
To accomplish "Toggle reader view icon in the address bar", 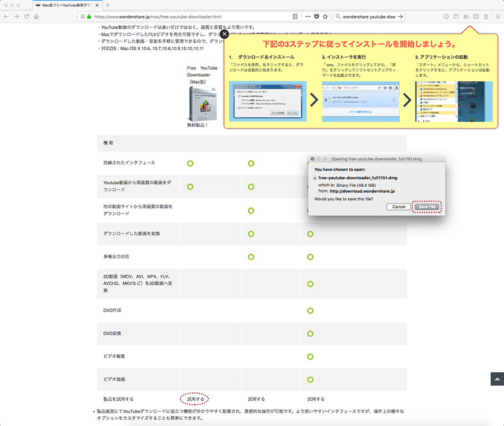I will [x=295, y=16].
